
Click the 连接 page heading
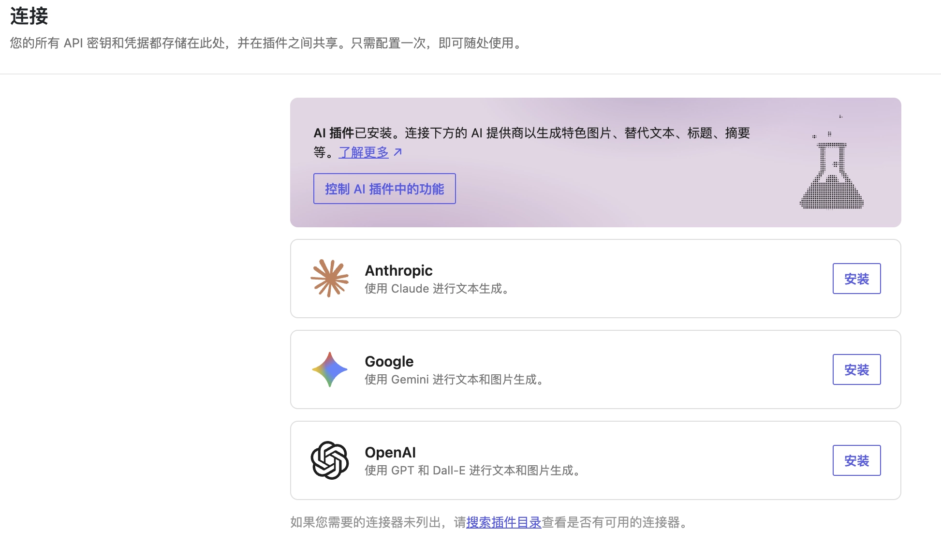(29, 16)
